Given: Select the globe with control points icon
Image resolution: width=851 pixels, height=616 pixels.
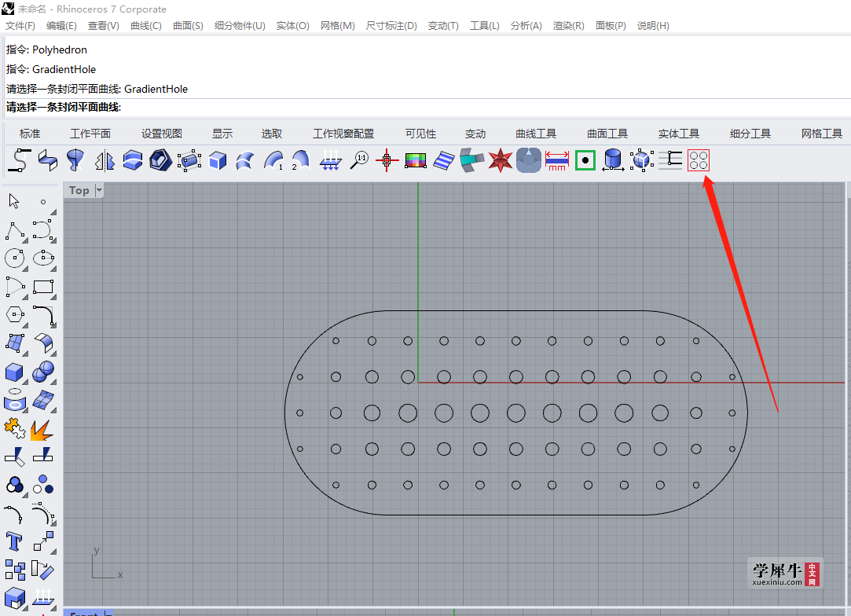Looking at the screenshot, I should click(641, 160).
